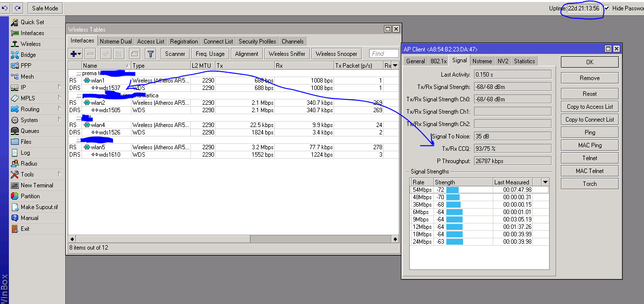Toggle the Safe Mode button
Screen dimensions: 644x304
[x=44, y=8]
